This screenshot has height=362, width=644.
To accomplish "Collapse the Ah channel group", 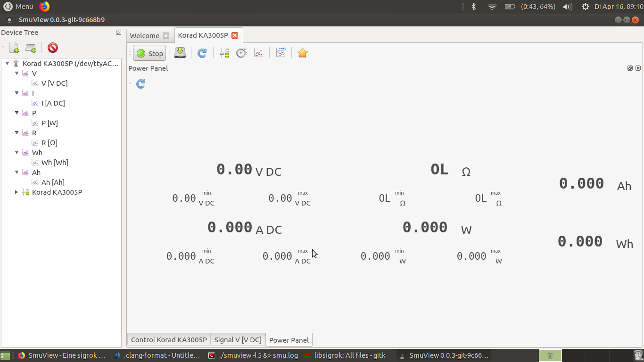I will click(x=17, y=172).
